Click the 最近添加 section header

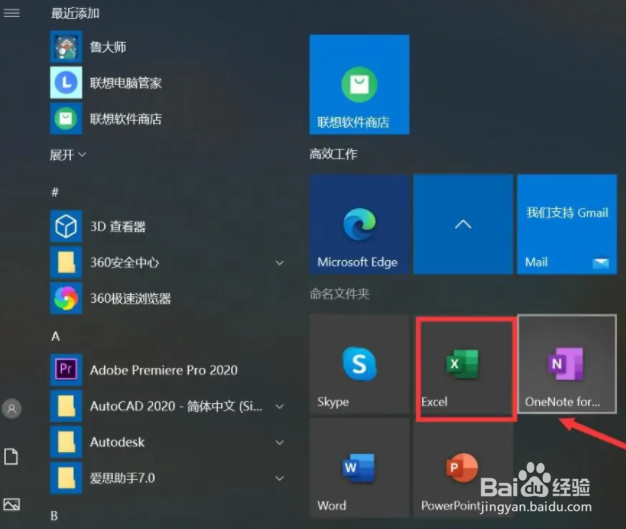pos(75,14)
